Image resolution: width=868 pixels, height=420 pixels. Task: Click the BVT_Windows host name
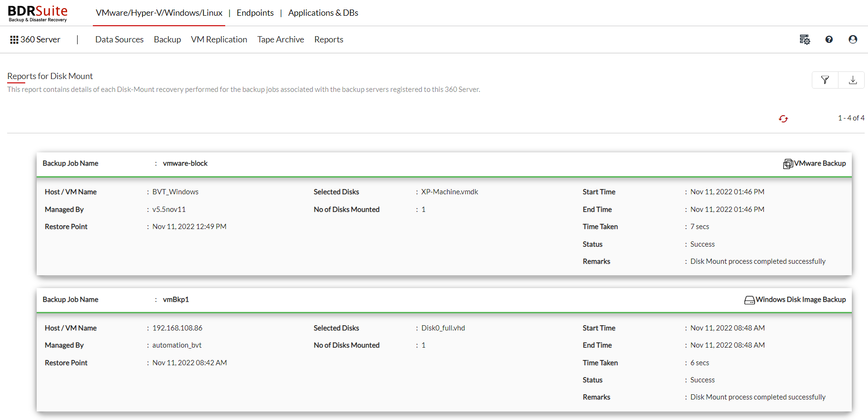click(x=175, y=192)
